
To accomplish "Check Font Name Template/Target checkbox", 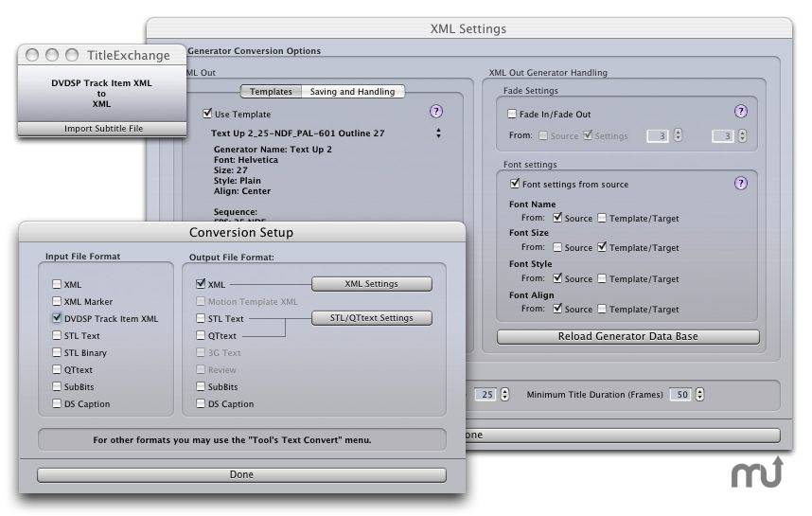I will pos(602,218).
